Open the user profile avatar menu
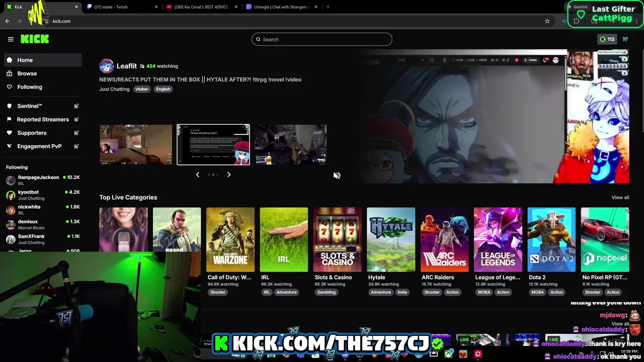Viewport: 644px width, 362px height. pos(625,39)
